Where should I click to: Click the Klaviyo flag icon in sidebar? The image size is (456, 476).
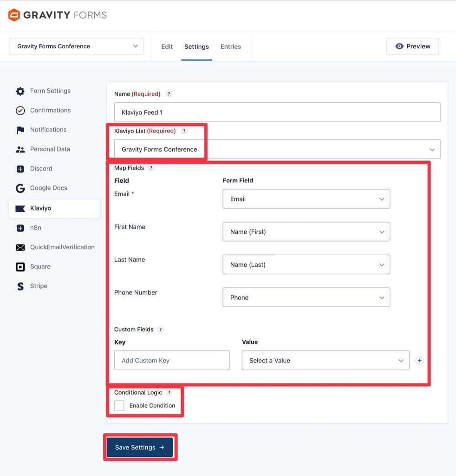click(x=20, y=209)
